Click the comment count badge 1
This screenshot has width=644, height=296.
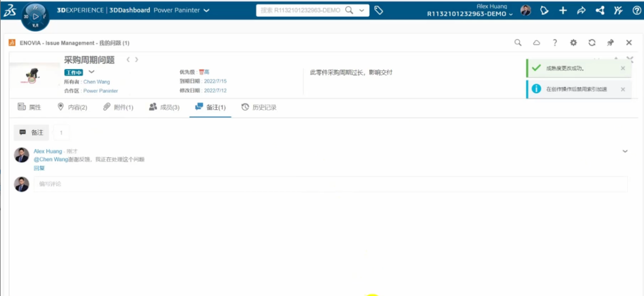point(61,133)
